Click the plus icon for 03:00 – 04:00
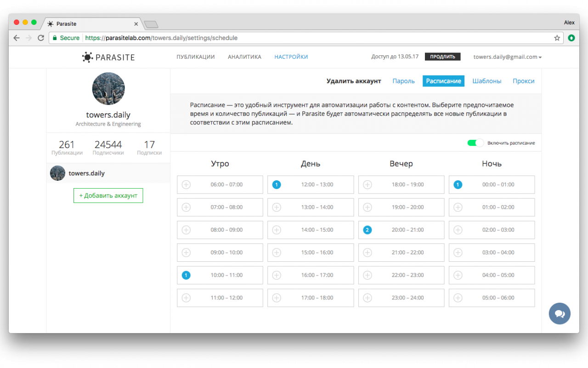Screen dimensions: 588x368 [x=458, y=253]
